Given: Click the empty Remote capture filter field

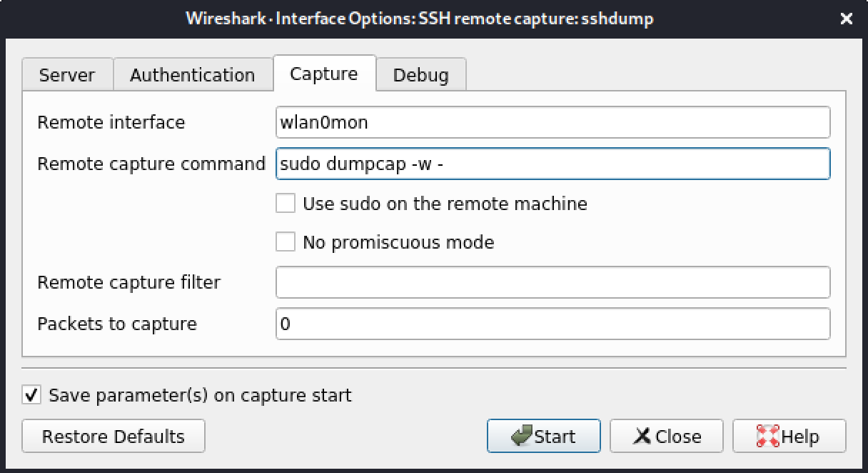Looking at the screenshot, I should point(552,282).
